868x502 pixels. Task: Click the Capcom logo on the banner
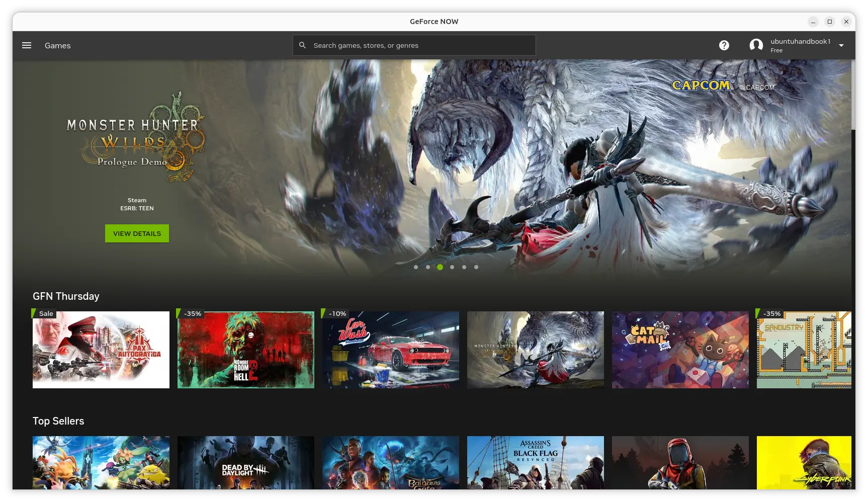click(702, 86)
